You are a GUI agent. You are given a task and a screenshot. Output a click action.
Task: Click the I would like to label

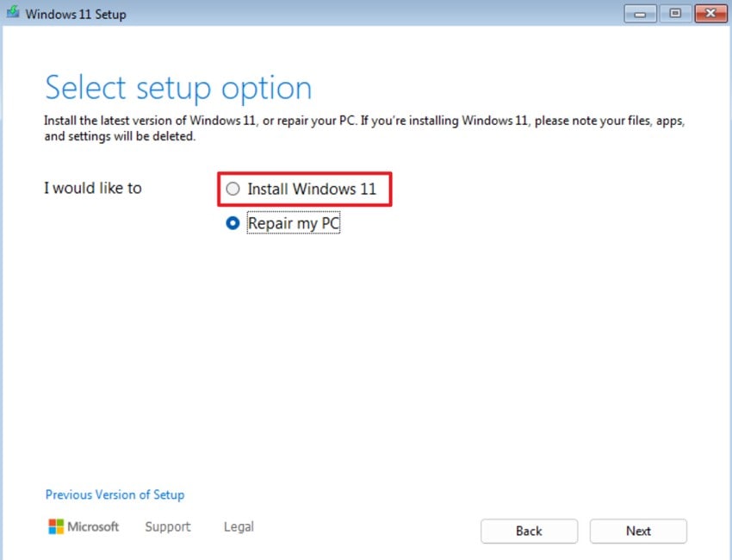click(92, 188)
